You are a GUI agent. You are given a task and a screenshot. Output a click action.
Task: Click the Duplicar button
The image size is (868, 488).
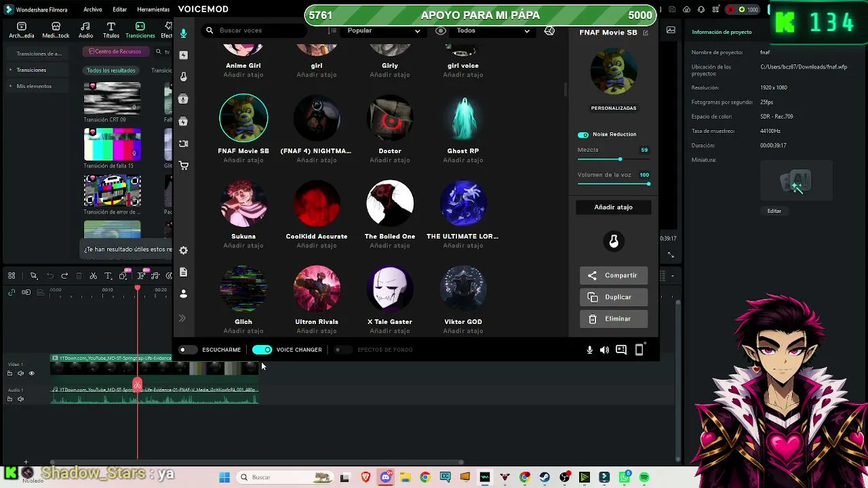(614, 297)
